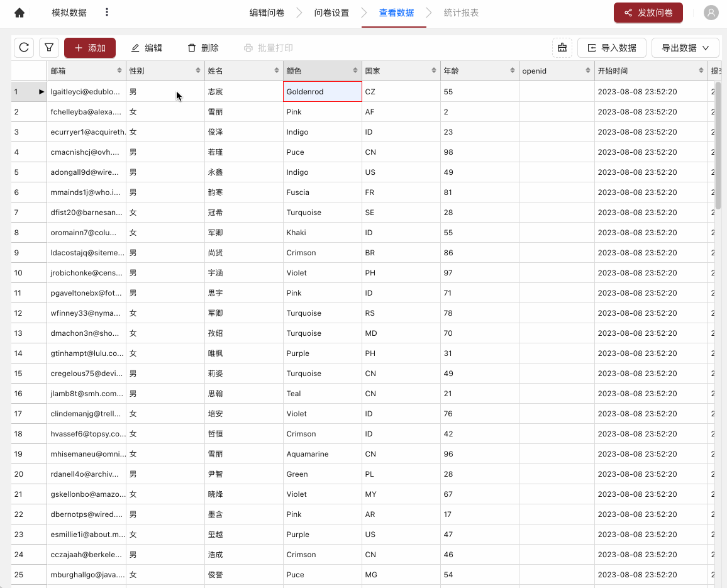
Task: Open the 导出数据 export dropdown
Action: click(x=685, y=48)
